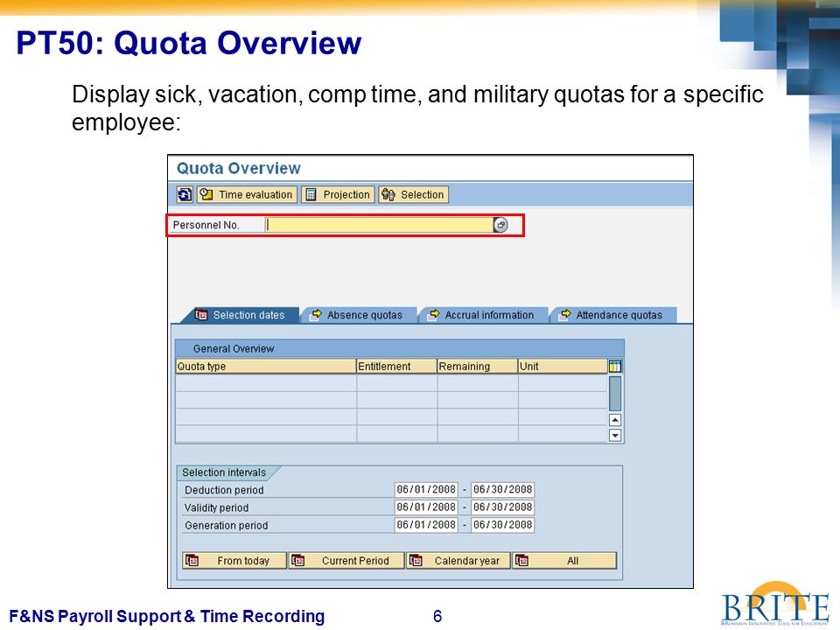Click the arrow icon on Accrual information tab

point(433,315)
